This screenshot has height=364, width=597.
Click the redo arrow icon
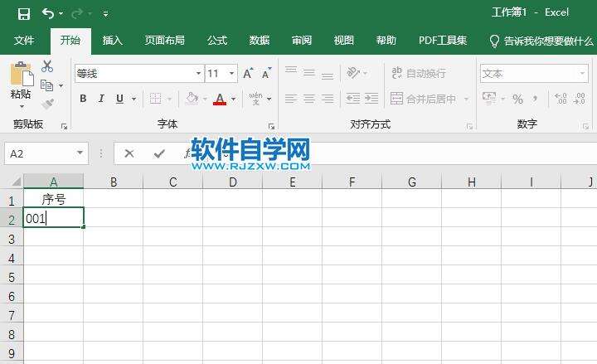[76, 14]
